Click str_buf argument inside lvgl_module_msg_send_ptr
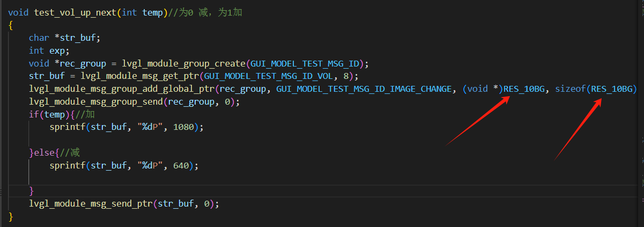Screen dimensions: 644x227 click(175, 204)
